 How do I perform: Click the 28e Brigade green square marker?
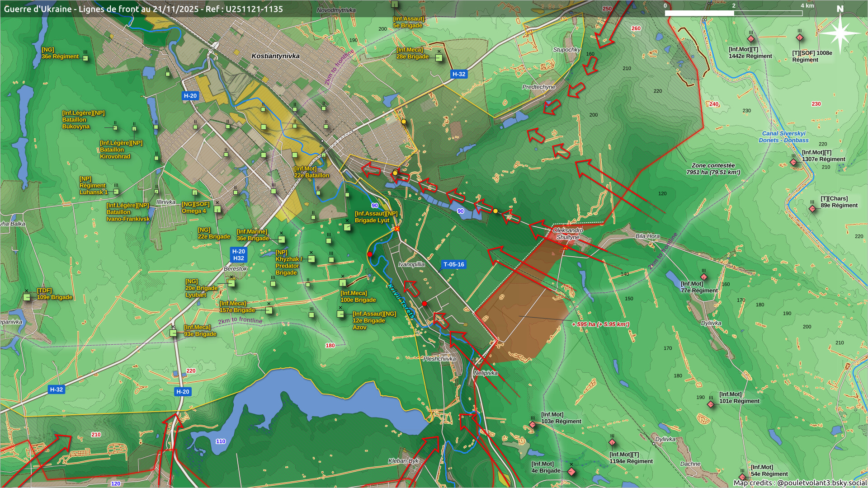[439, 57]
